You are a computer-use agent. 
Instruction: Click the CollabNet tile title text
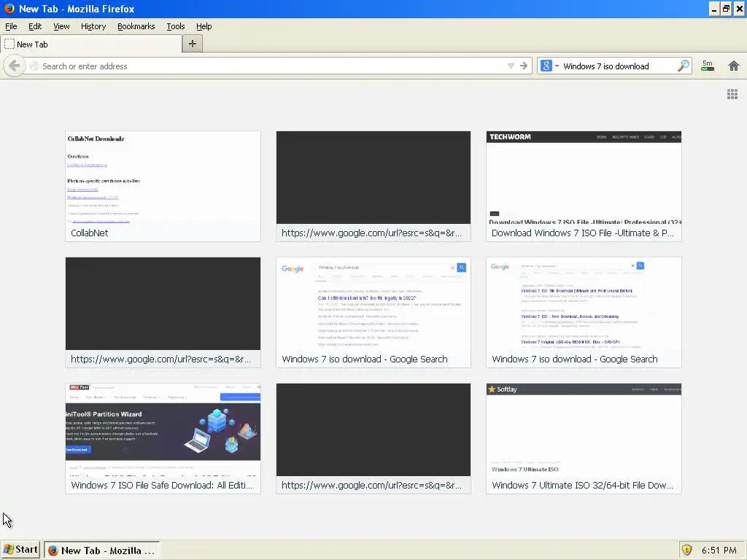90,233
